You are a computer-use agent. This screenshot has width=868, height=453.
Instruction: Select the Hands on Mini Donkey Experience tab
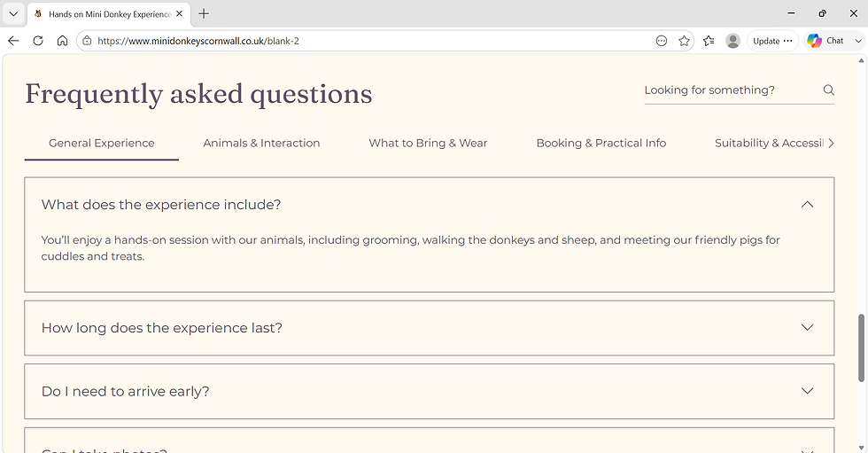[x=108, y=14]
